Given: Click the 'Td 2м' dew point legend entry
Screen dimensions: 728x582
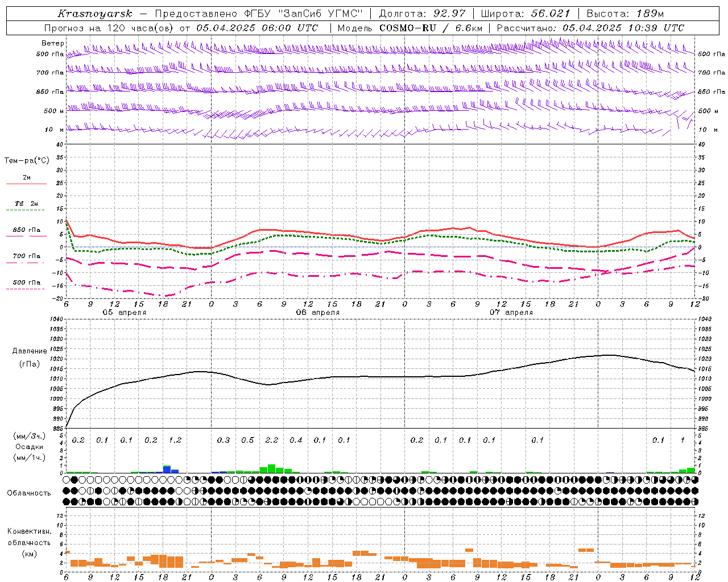Looking at the screenshot, I should (x=27, y=203).
